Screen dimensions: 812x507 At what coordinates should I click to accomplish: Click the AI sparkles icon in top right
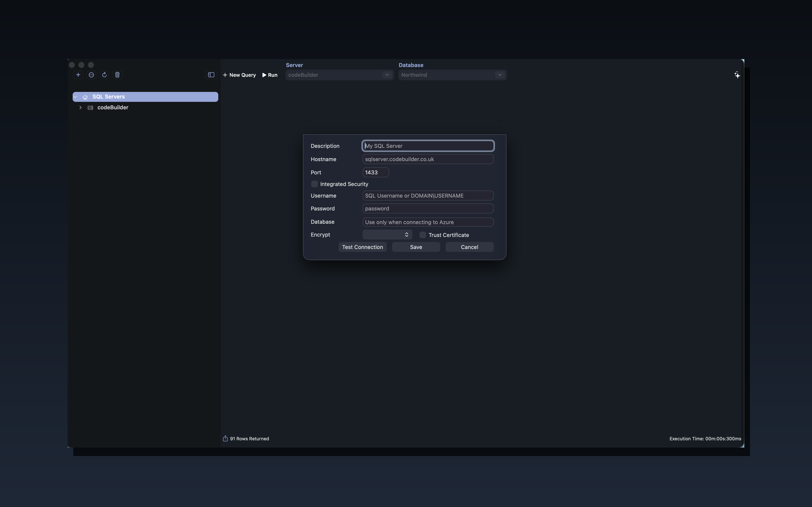[x=737, y=75]
